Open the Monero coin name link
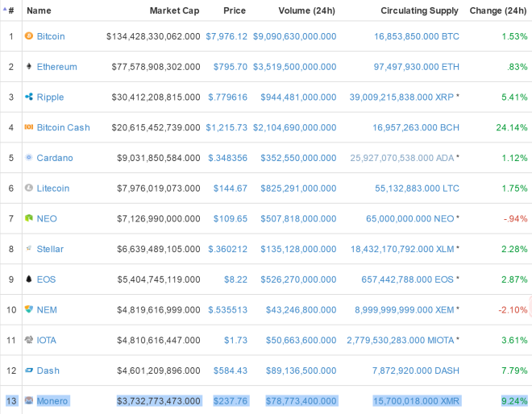 tap(52, 400)
